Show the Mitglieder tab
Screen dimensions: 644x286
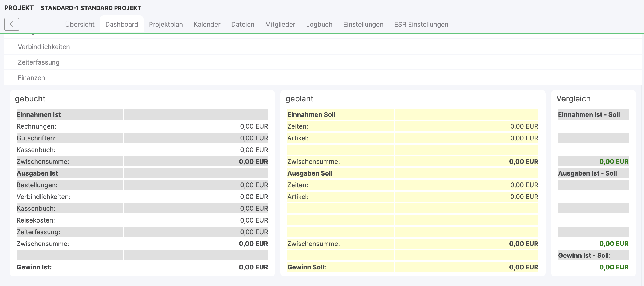click(x=280, y=25)
